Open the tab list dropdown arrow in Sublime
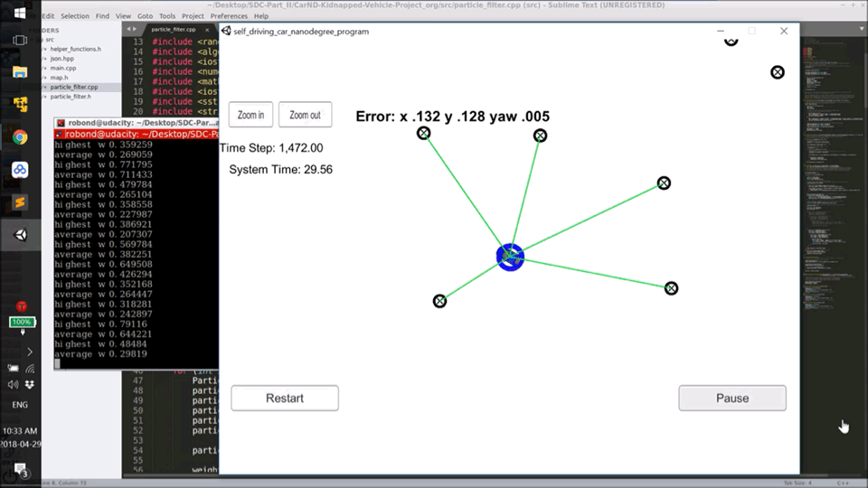 862,29
